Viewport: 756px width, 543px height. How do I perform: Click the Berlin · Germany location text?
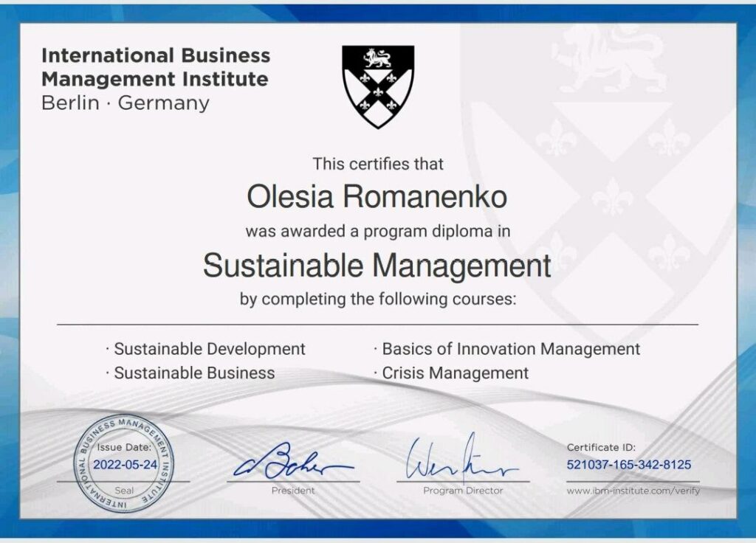coord(126,103)
